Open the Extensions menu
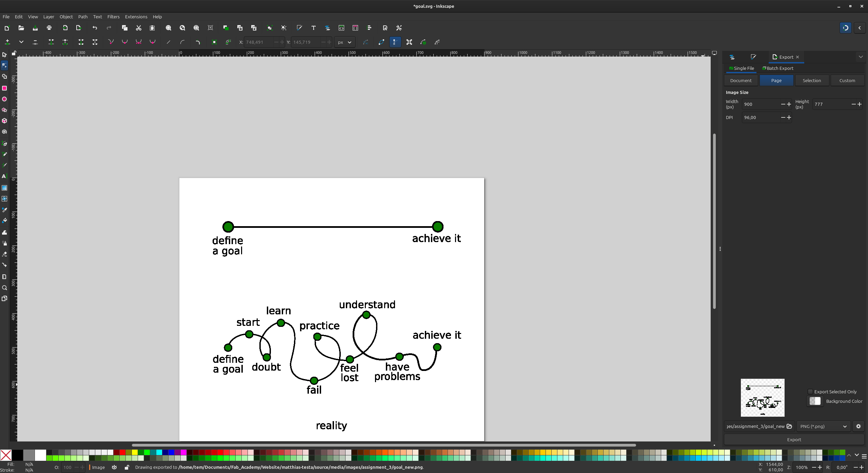The image size is (868, 473). click(x=136, y=17)
